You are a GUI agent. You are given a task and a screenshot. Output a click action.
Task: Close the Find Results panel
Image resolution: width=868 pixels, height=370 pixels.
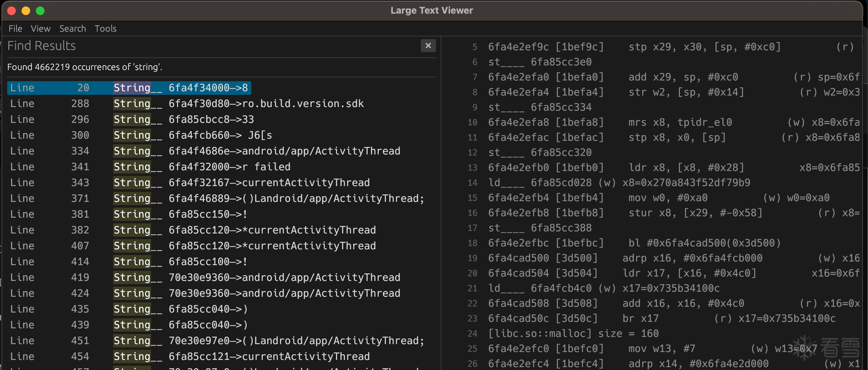click(428, 46)
